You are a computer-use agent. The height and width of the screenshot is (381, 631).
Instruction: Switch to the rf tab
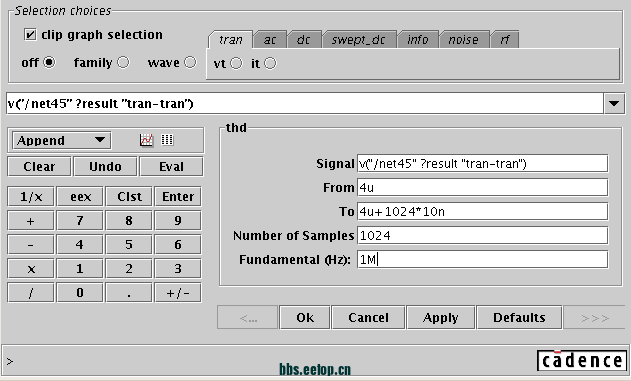(x=505, y=39)
